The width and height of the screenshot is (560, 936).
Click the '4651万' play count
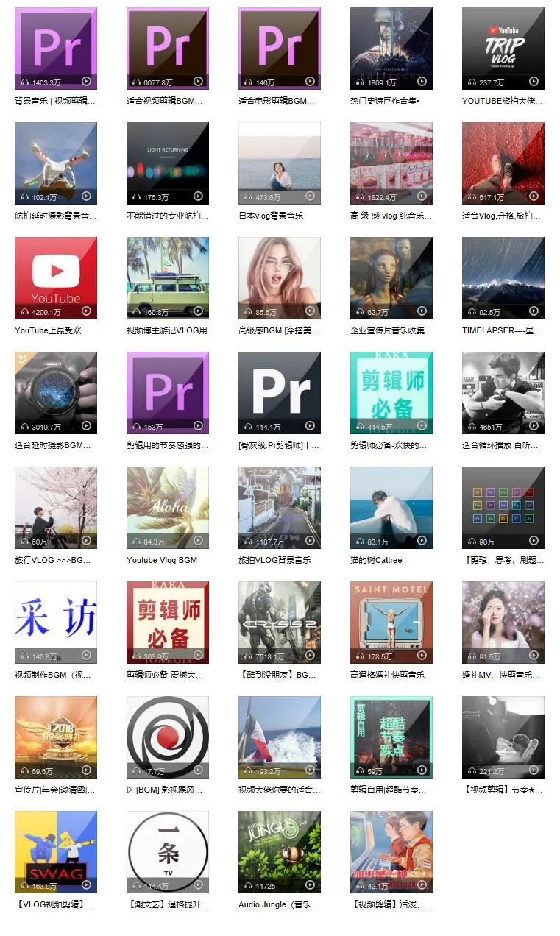[x=490, y=428]
